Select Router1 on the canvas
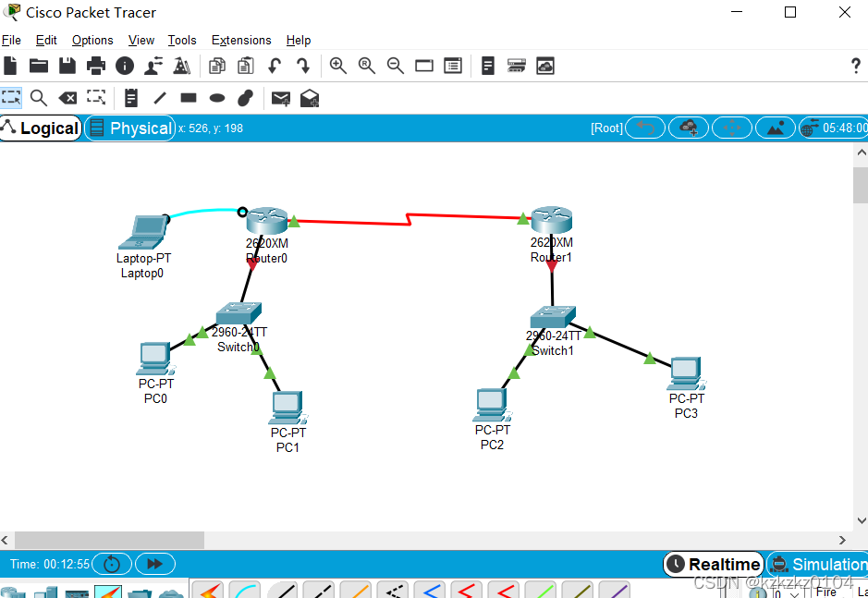Image resolution: width=868 pixels, height=598 pixels. point(551,220)
